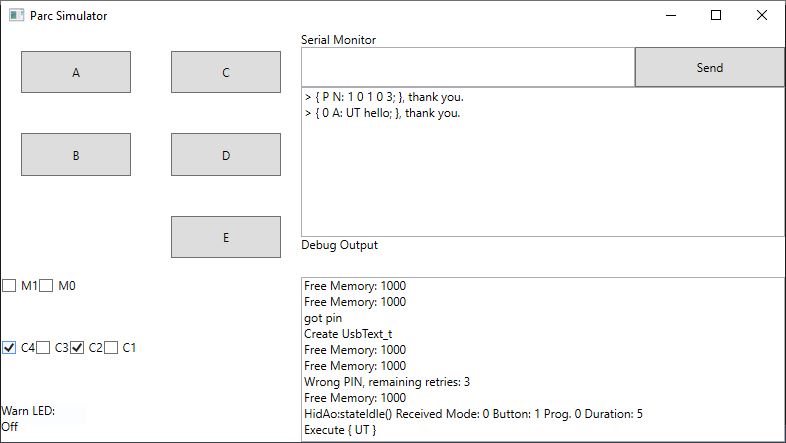Click the Parc Simulator window icon
This screenshot has height=443, width=786.
(x=16, y=16)
